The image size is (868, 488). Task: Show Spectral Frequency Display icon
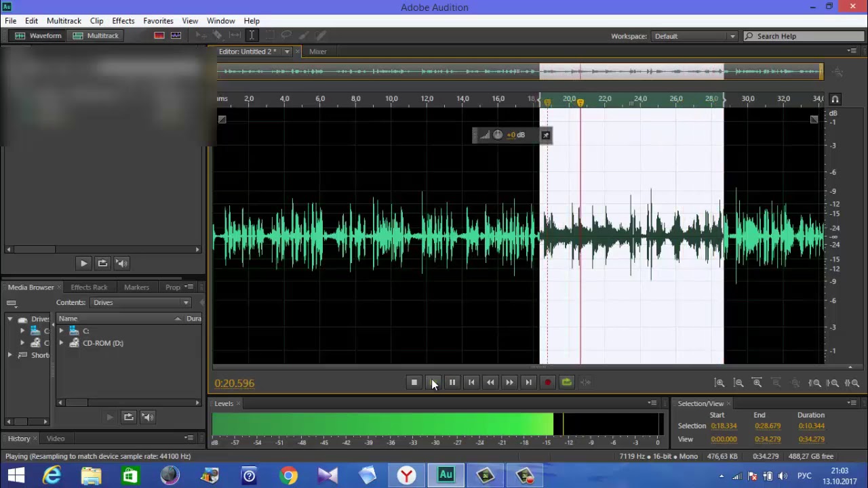click(159, 36)
